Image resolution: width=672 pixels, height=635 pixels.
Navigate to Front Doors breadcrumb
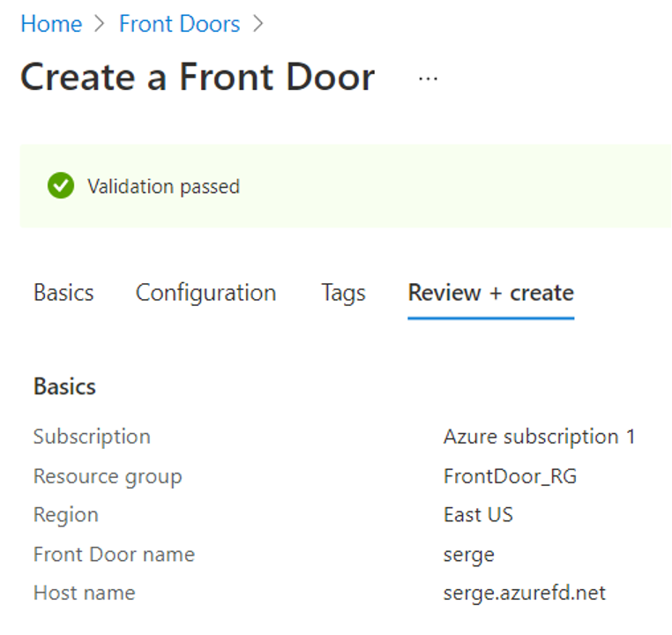coord(180,24)
